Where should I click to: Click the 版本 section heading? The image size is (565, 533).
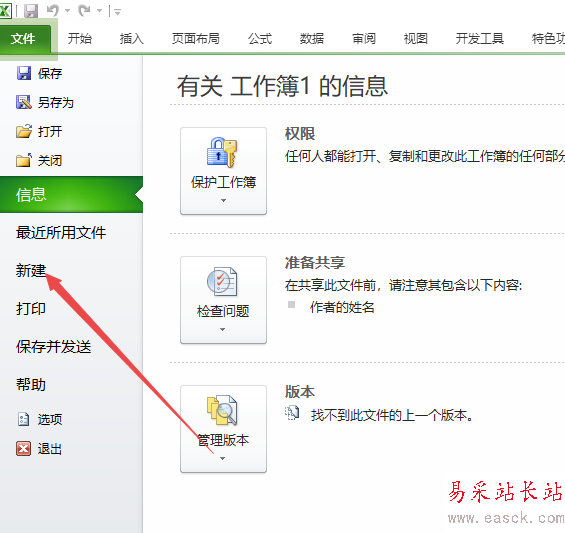tap(300, 392)
